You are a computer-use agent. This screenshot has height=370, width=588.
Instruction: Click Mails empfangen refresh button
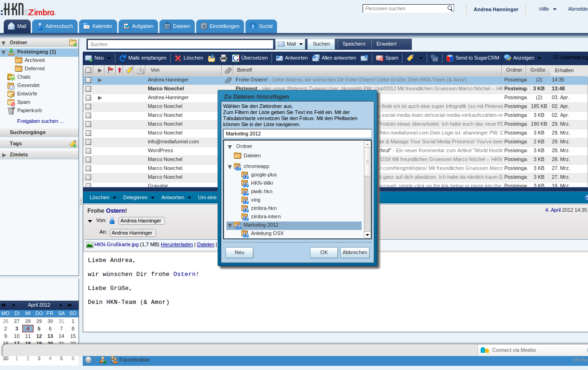[x=143, y=58]
